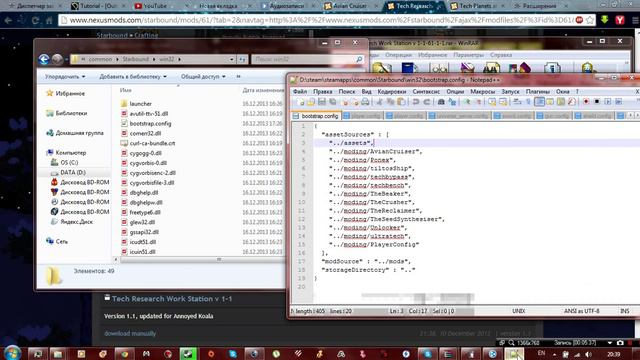640x360 pixels.
Task: Open the Файл menu in Notepad++
Action: pyautogui.click(x=300, y=92)
